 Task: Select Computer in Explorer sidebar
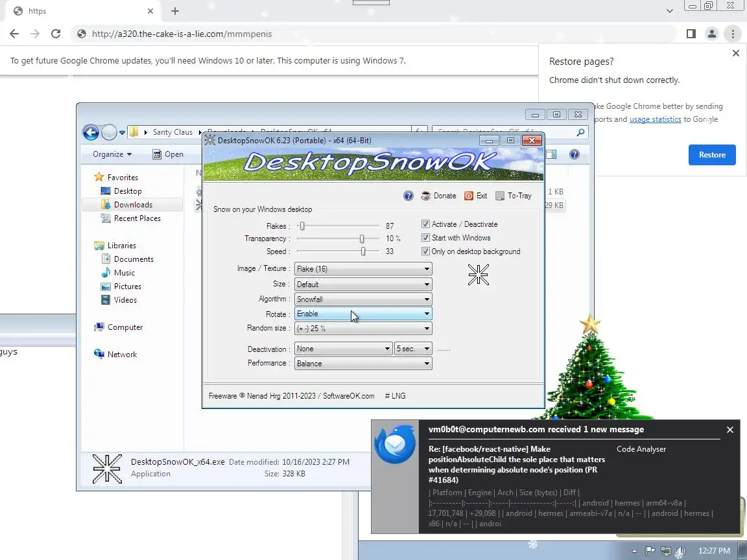124,327
